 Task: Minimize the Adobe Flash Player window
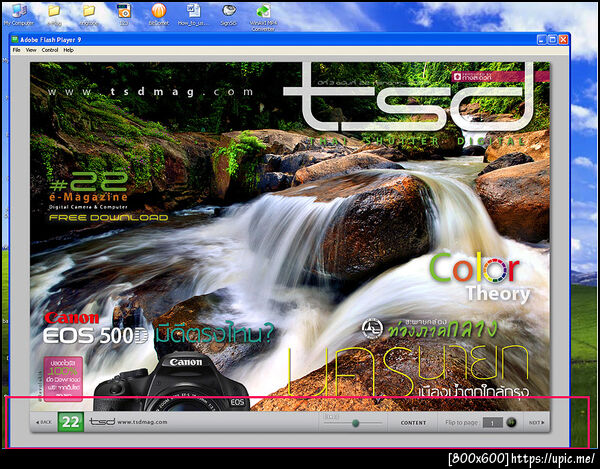pyautogui.click(x=542, y=39)
